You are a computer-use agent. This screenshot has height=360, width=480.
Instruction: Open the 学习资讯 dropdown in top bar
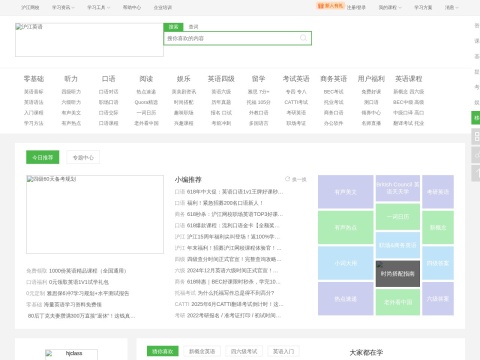(63, 7)
